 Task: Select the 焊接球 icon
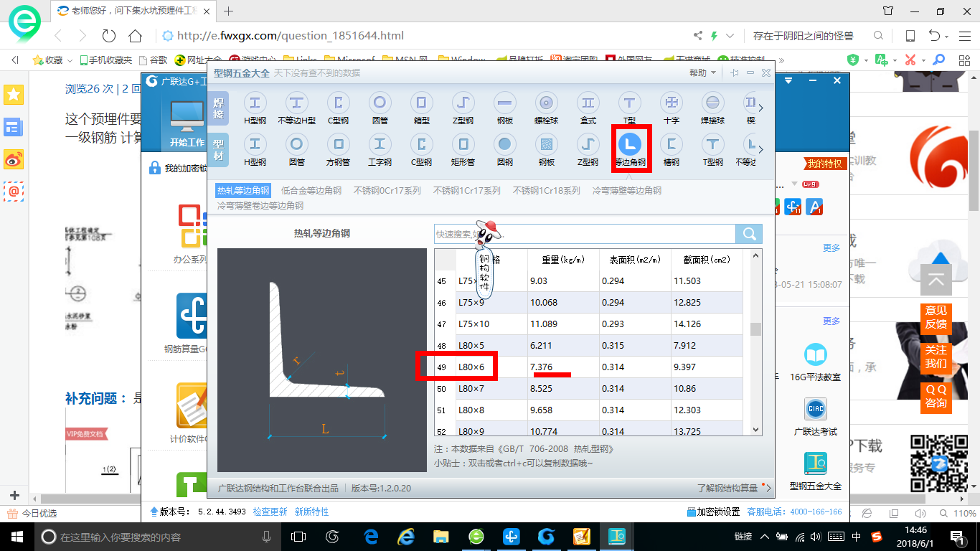[x=712, y=108]
